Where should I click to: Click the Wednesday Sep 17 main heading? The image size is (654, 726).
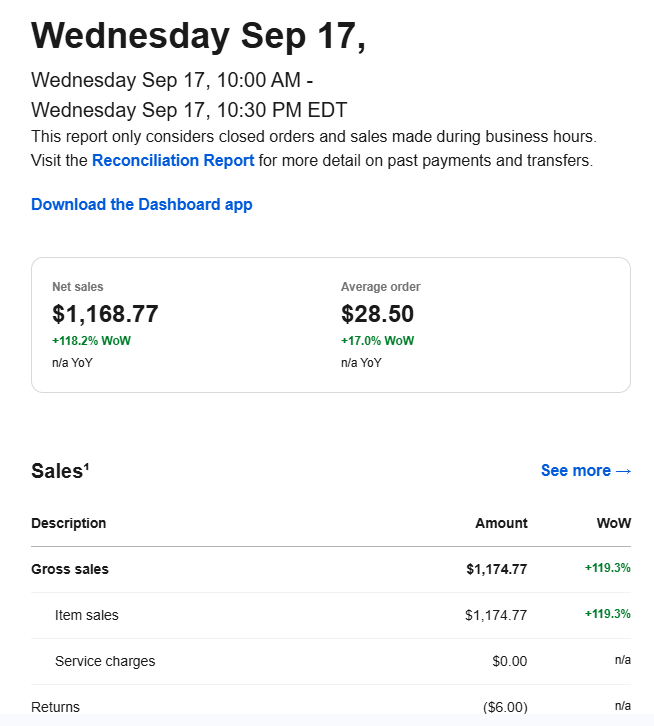tap(198, 36)
